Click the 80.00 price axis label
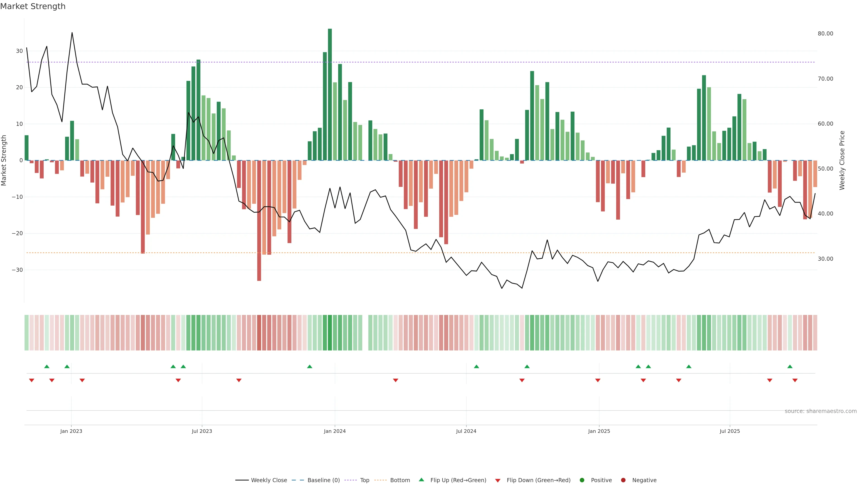Image resolution: width=868 pixels, height=488 pixels. coord(825,34)
